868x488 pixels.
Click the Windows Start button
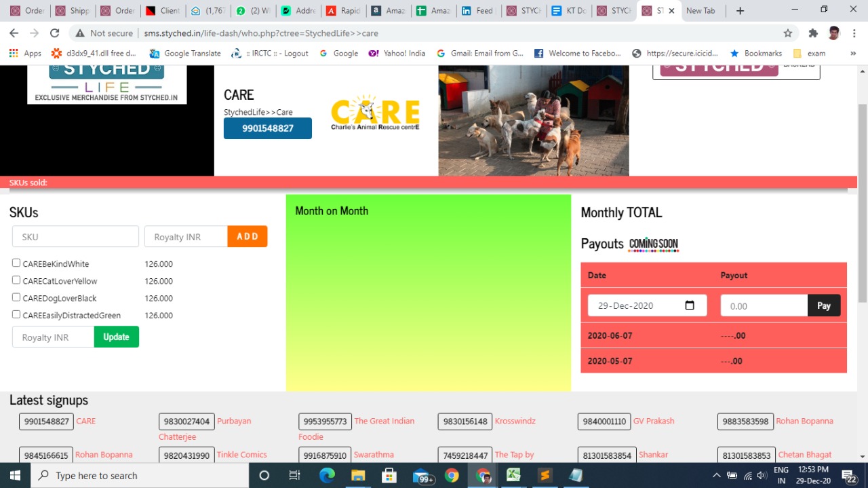(15, 475)
